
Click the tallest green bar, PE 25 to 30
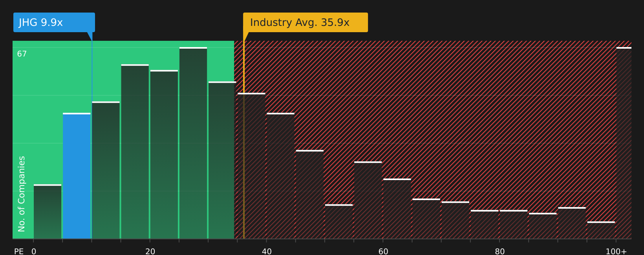(193, 143)
